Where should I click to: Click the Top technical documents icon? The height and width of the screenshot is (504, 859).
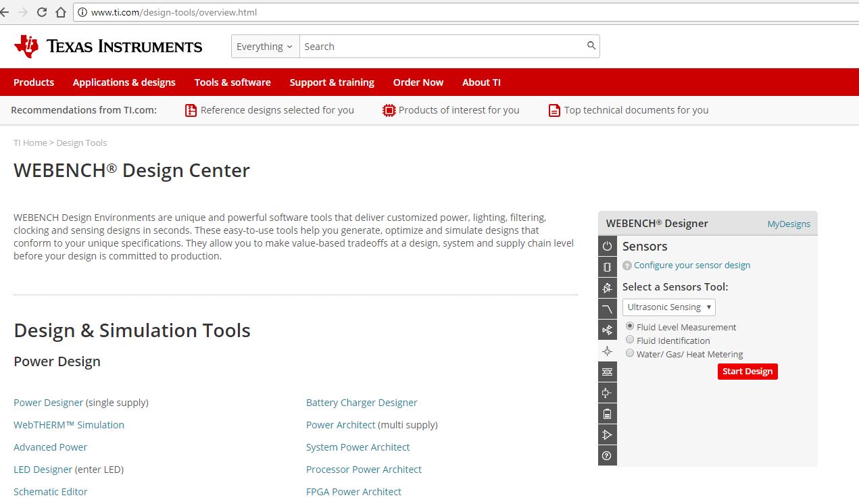pyautogui.click(x=554, y=110)
